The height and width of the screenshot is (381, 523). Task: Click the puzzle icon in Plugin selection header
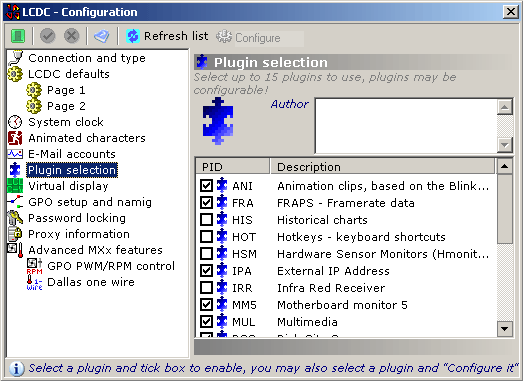(202, 62)
